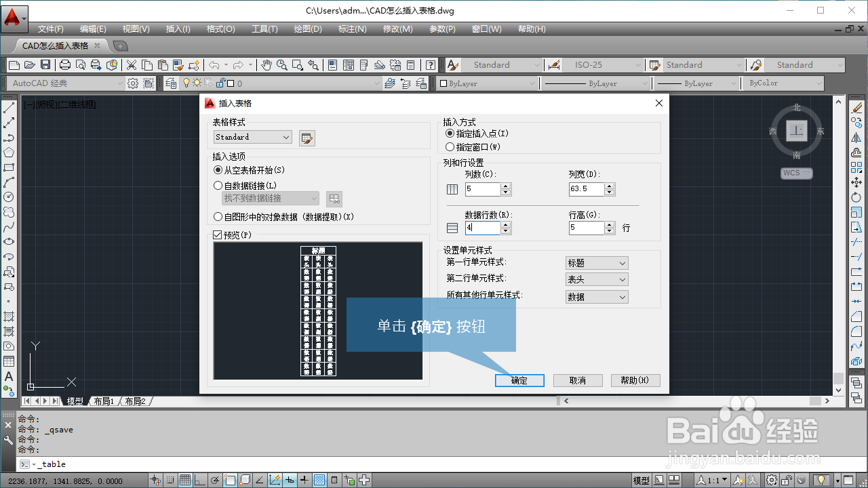Screen dimensions: 868x488
Task: Open the ISO-25 dimension style dropdown
Action: [x=601, y=65]
